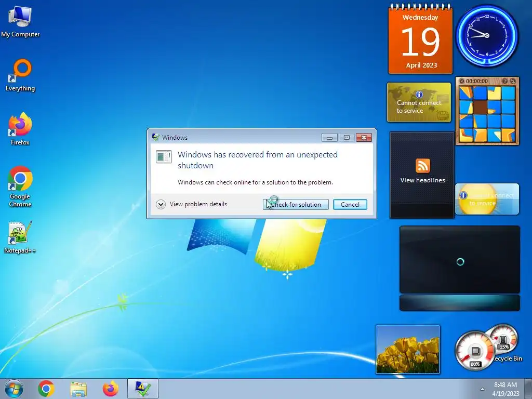The image size is (532, 399).
Task: Select the Firefox desktop shortcut
Action: (20, 129)
